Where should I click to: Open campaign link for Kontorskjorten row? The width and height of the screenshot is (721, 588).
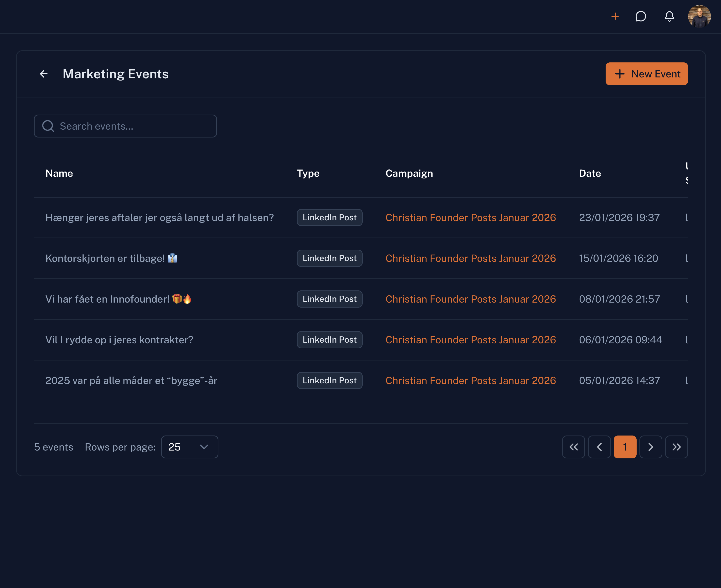(470, 259)
